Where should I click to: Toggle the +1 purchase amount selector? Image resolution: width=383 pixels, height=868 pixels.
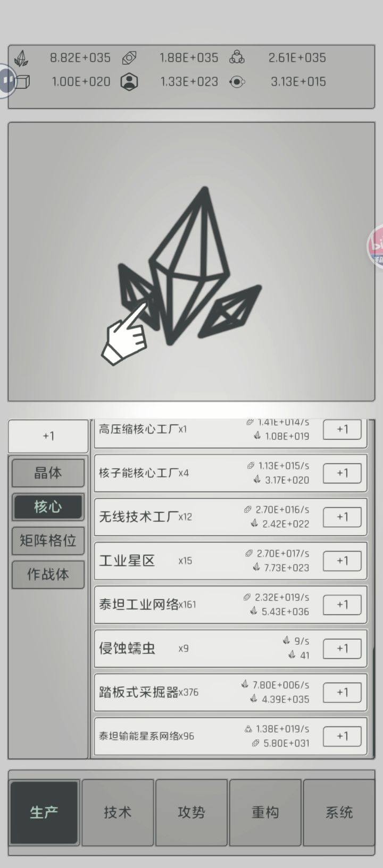(x=48, y=436)
